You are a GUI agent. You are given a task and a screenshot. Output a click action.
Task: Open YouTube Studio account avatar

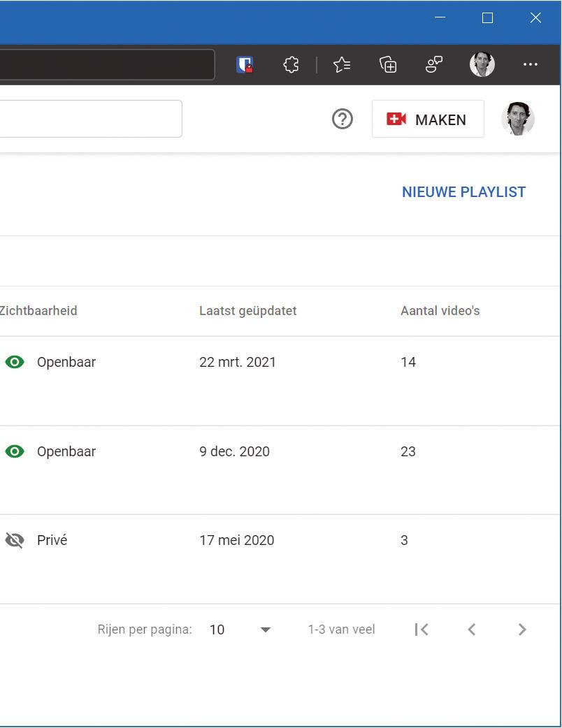(x=518, y=119)
